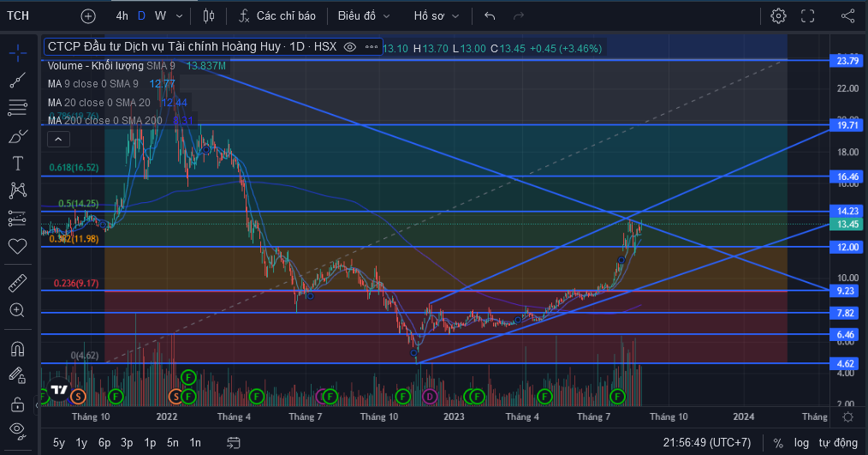Expand the timeframe interval dropdown arrow

point(180,16)
